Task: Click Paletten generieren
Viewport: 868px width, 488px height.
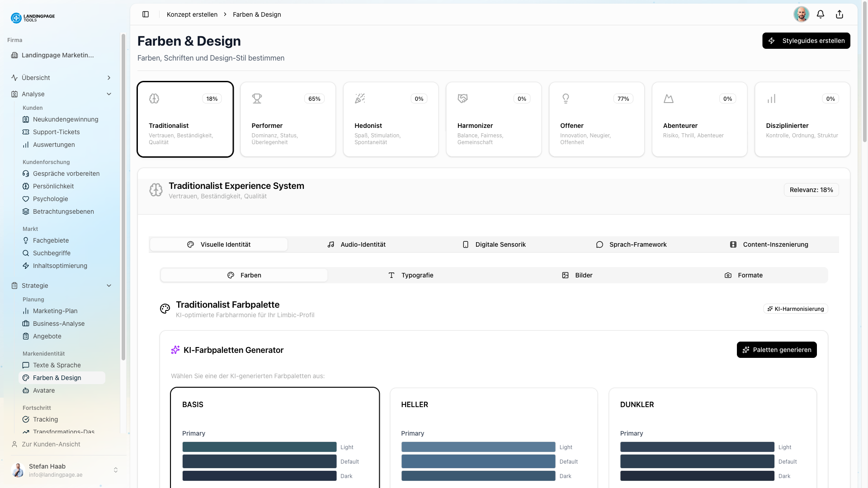Action: [x=777, y=349]
